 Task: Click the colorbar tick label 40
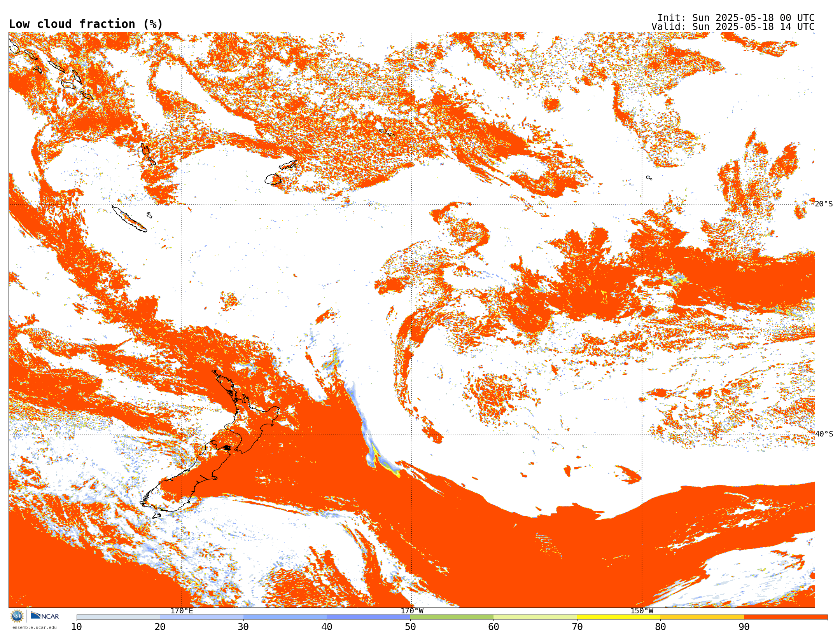tap(327, 627)
